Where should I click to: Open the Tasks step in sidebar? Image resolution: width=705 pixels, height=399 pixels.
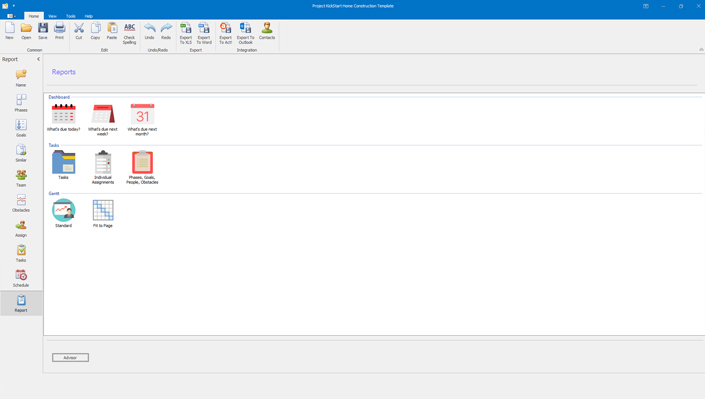[21, 253]
